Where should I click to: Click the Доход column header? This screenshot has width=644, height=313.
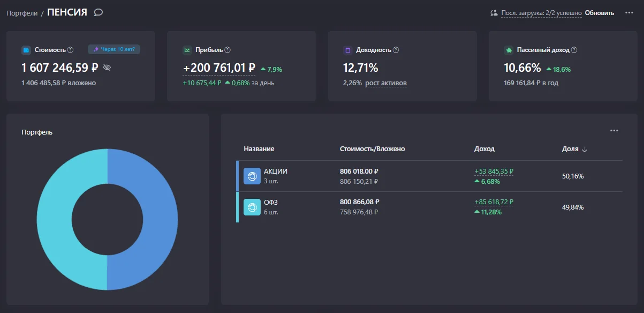[x=484, y=149]
